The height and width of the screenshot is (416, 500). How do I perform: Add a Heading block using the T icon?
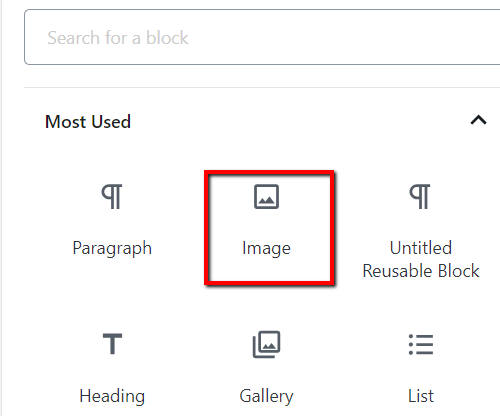(112, 344)
